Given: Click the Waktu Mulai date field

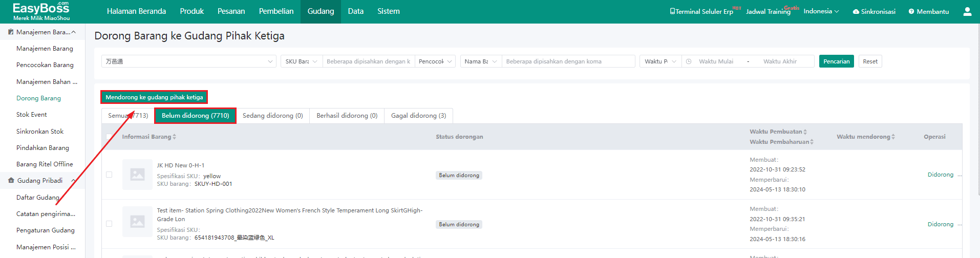Looking at the screenshot, I should (716, 61).
